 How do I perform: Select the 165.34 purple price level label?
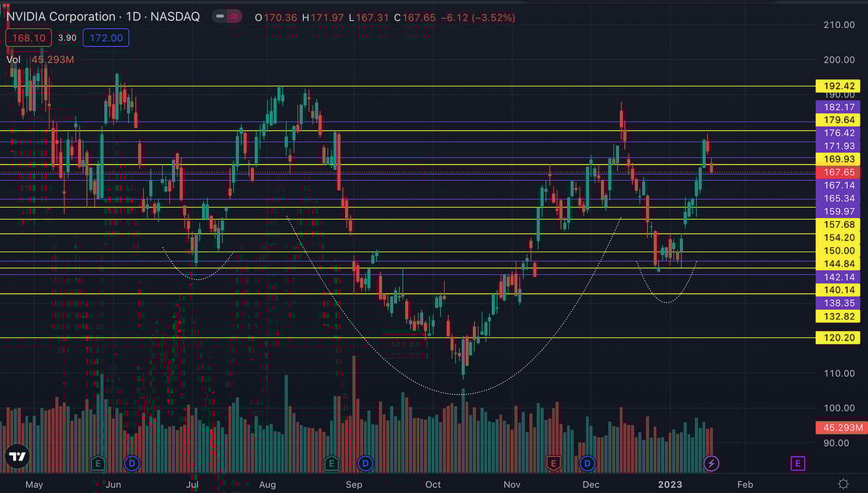(x=839, y=198)
